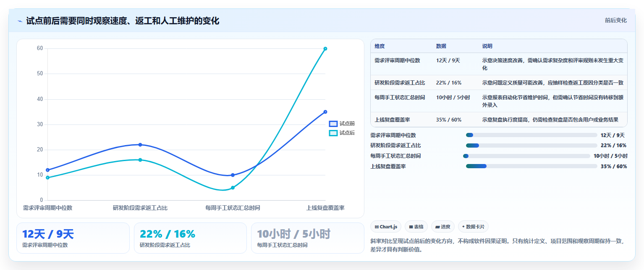Open the 10小时 / 5小时 KPI card
The height and width of the screenshot is (270, 644).
click(x=308, y=238)
